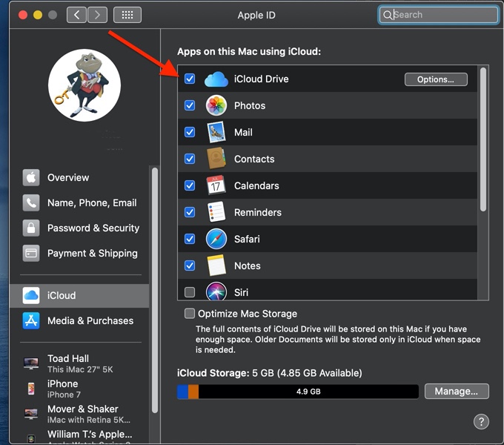504x445 pixels.
Task: Click the frog profile picture
Action: click(84, 85)
